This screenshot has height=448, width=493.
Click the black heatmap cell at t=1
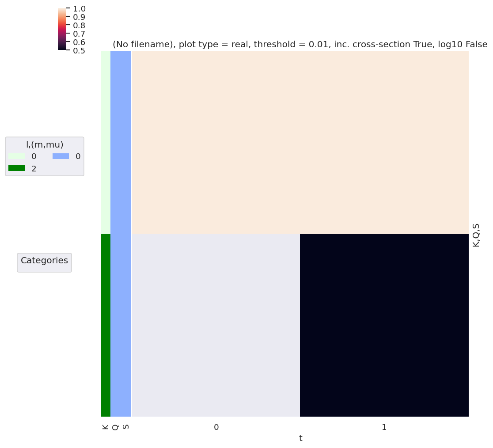point(384,325)
